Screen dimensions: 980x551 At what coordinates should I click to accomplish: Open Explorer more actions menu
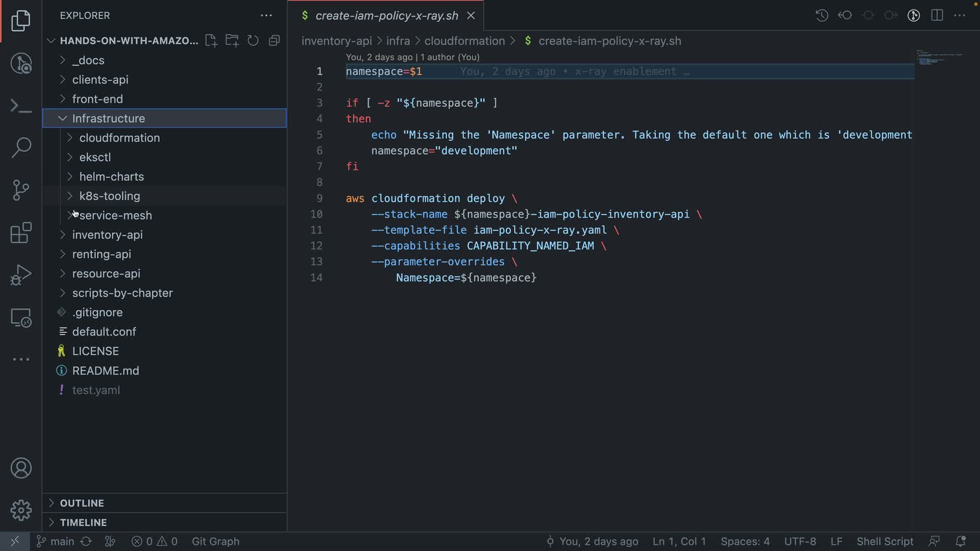coord(266,16)
